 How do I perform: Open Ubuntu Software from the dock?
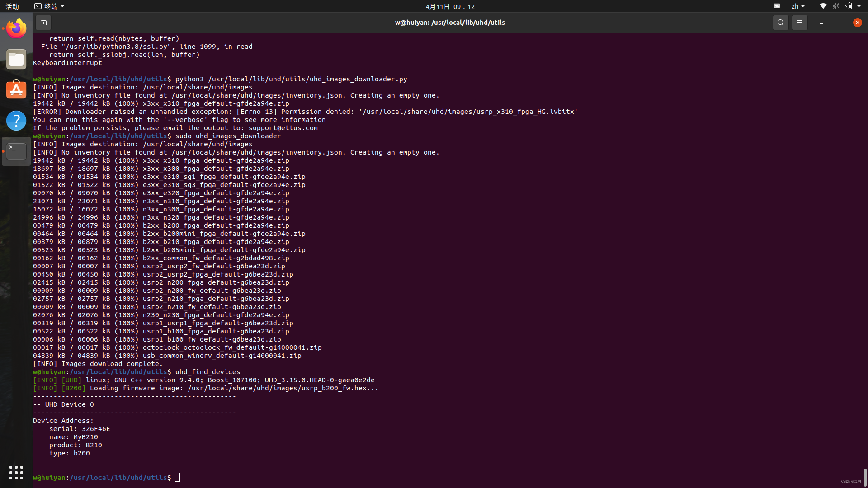[16, 89]
